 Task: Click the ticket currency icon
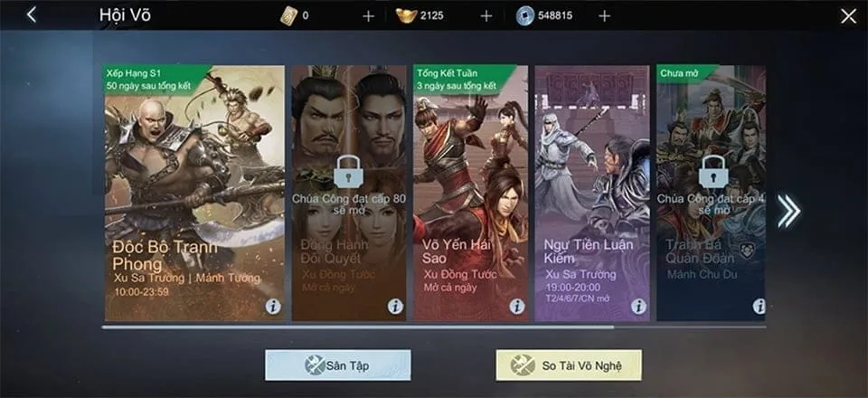coord(288,16)
